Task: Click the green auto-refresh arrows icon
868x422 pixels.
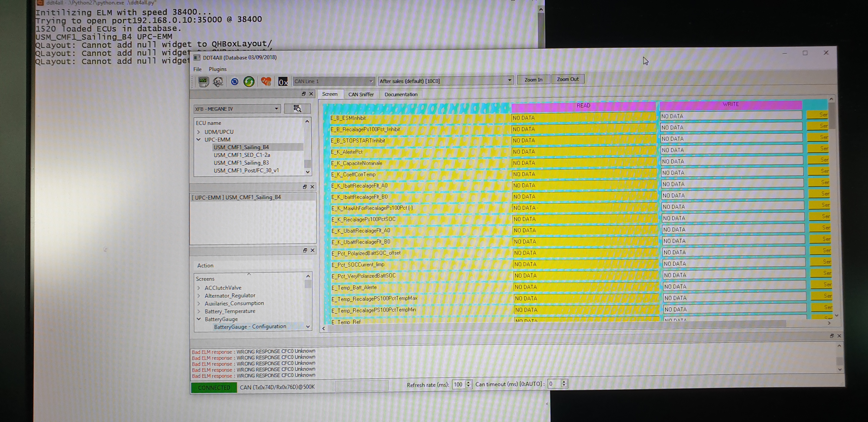Action: [x=249, y=82]
